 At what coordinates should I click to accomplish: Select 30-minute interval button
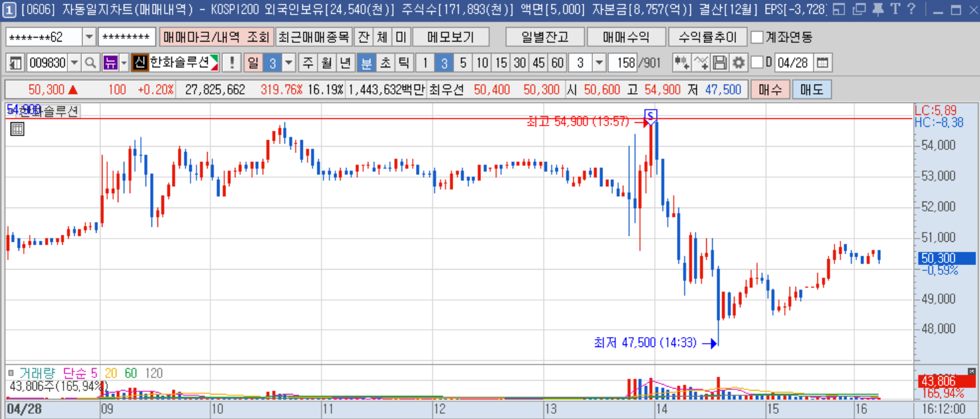520,63
